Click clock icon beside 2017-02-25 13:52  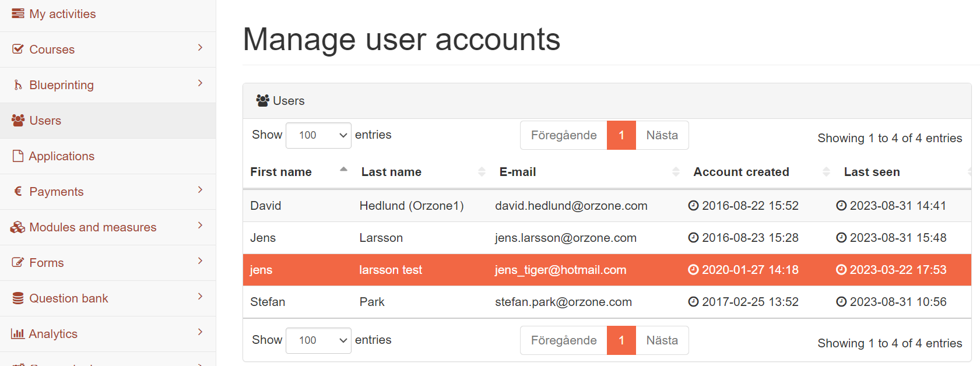(693, 301)
